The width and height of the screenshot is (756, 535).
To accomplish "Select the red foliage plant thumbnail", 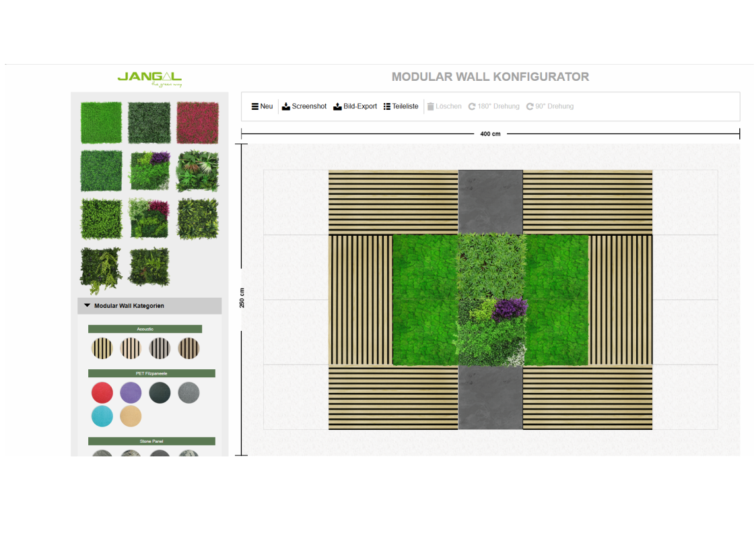I will [198, 123].
